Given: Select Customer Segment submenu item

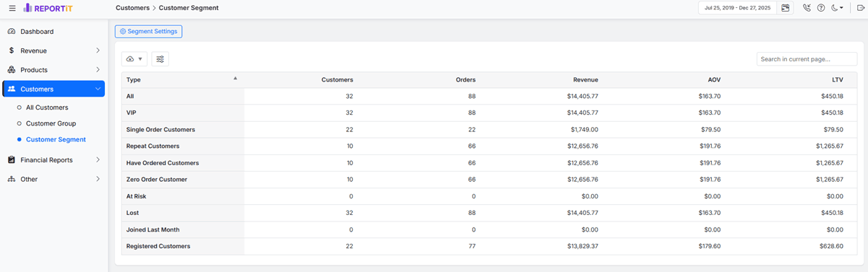Looking at the screenshot, I should (x=56, y=139).
